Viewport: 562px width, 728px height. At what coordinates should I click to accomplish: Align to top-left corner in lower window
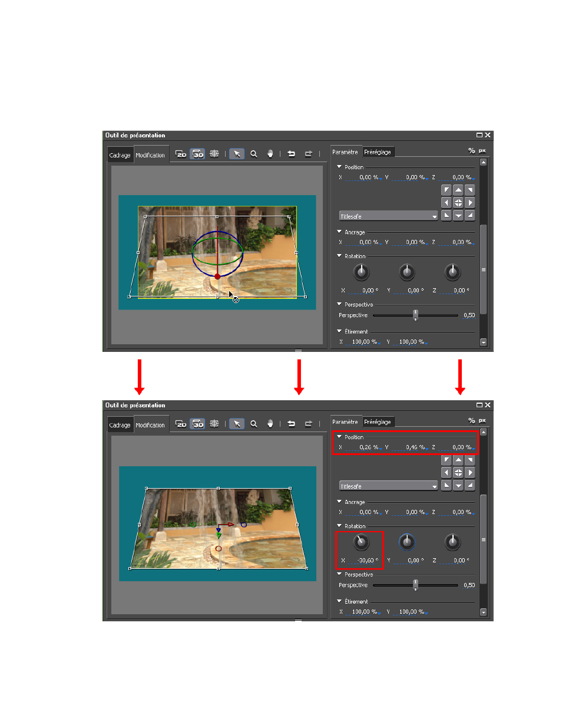(x=447, y=460)
